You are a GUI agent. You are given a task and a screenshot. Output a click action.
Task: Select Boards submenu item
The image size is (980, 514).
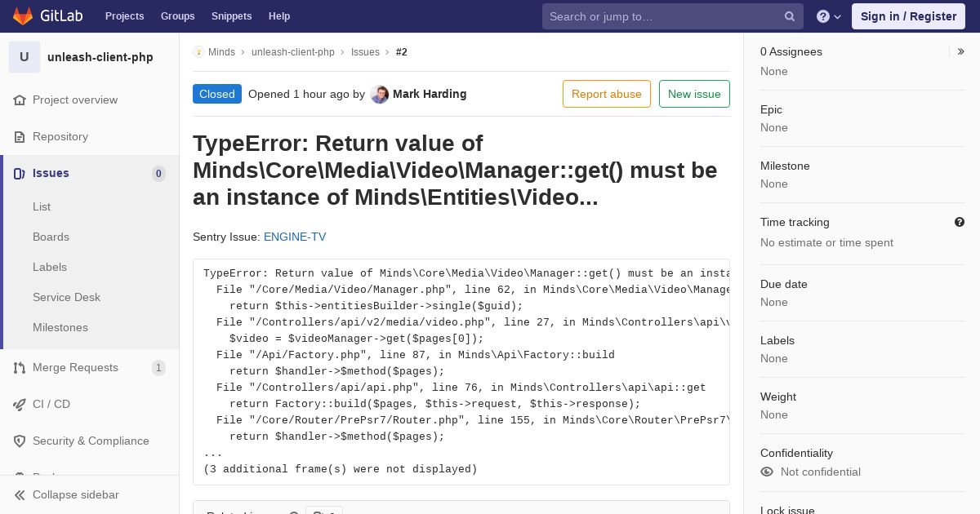point(51,237)
